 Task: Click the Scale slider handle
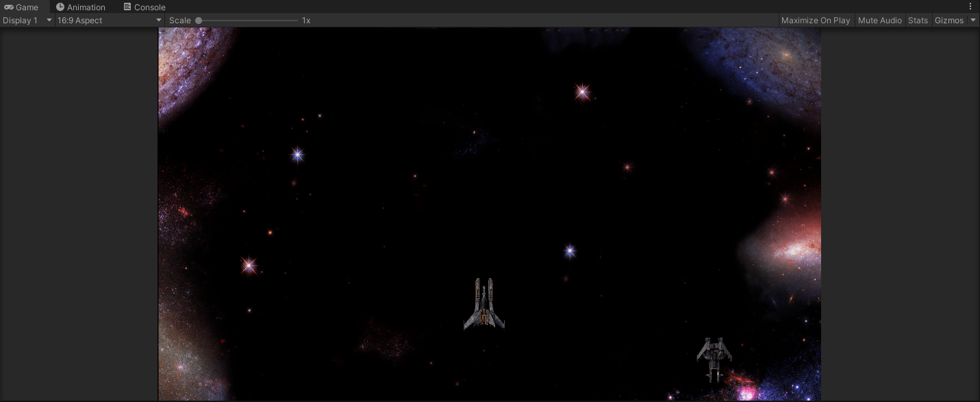(x=199, y=21)
